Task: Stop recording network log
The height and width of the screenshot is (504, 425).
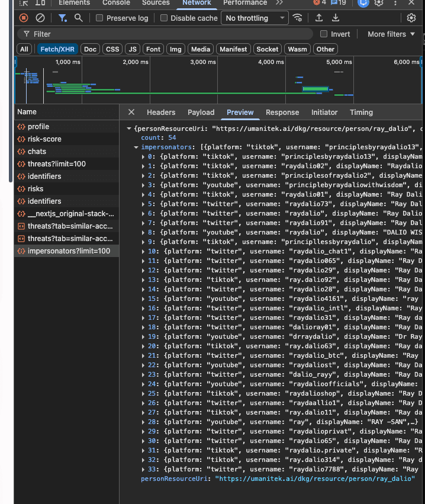Action: click(24, 18)
